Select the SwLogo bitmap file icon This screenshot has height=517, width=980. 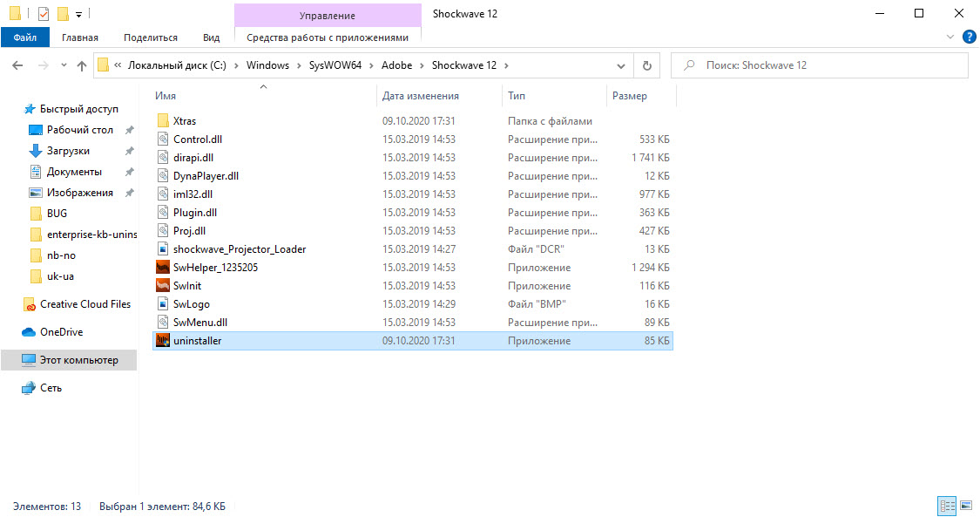tap(163, 303)
